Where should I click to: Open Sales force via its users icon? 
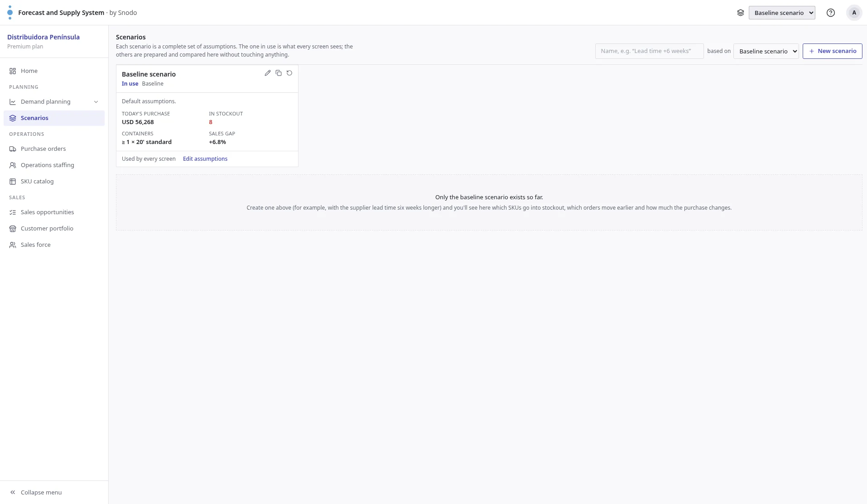point(13,245)
